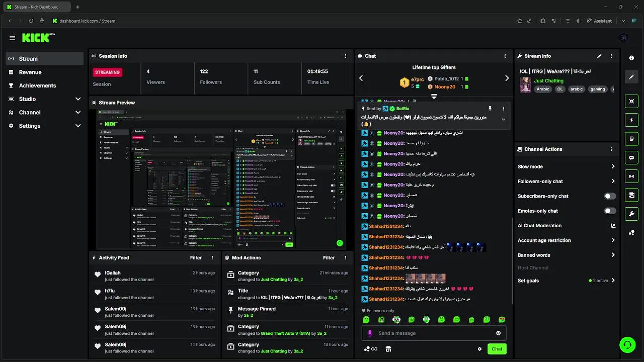Open Set goals arrow
This screenshot has width=644, height=362.
click(613, 281)
